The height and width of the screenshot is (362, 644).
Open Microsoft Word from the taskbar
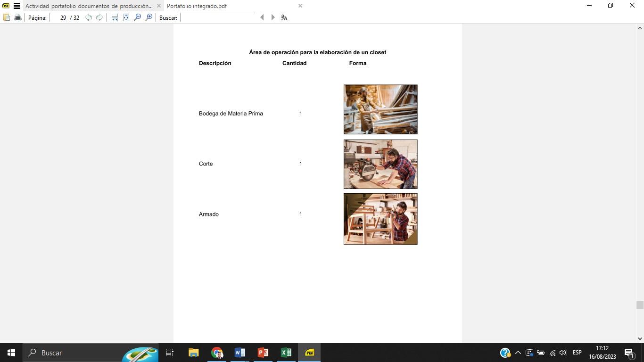[239, 353]
